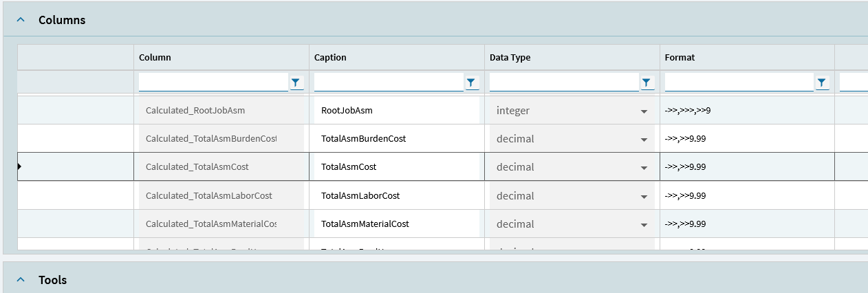Screen dimensions: 868x293
Task: Collapse the Tools section chevron
Action: click(21, 280)
